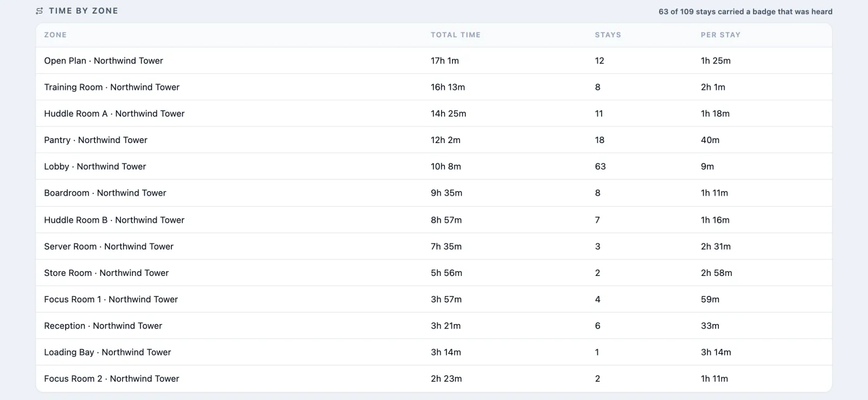Click the STAYS column header
Image resolution: width=868 pixels, height=400 pixels.
(608, 35)
